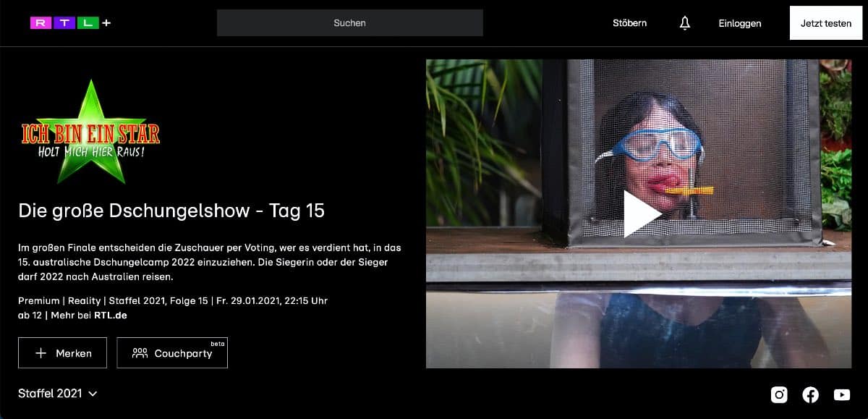Click the title Die große Dschungelshow - Tag 15
This screenshot has height=419, width=868.
(171, 211)
